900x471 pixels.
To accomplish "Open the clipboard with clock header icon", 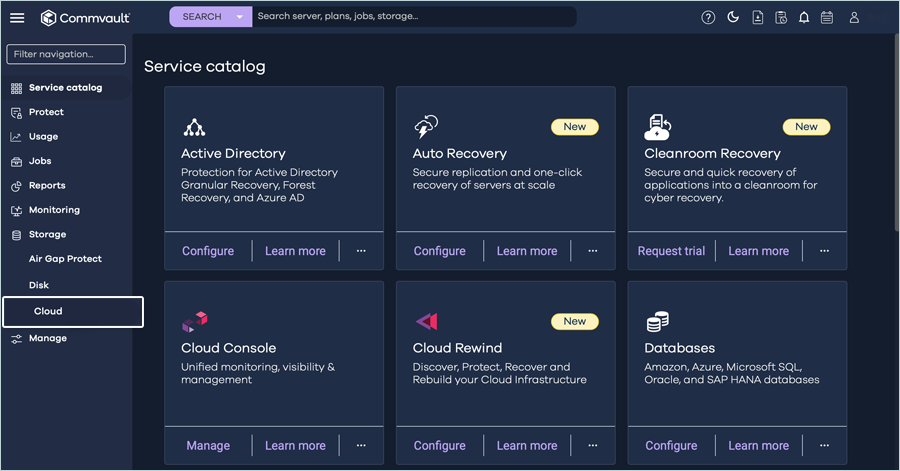I will click(780, 17).
